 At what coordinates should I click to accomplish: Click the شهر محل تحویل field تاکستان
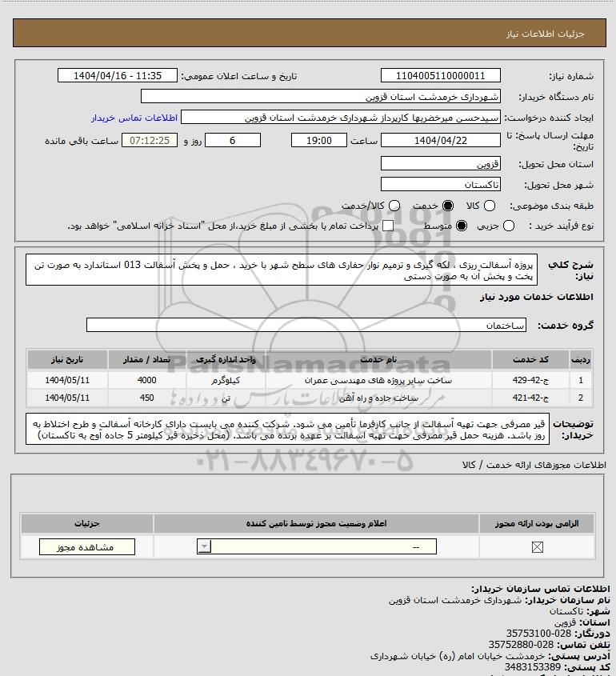tap(441, 185)
